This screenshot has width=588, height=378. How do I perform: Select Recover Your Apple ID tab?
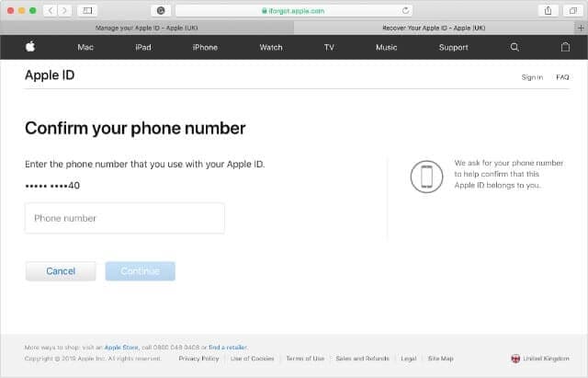[434, 28]
